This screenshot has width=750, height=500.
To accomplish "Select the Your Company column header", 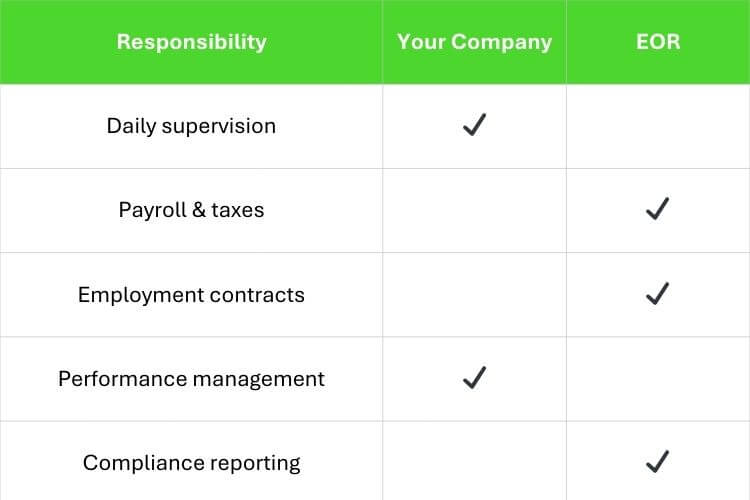I will [474, 42].
